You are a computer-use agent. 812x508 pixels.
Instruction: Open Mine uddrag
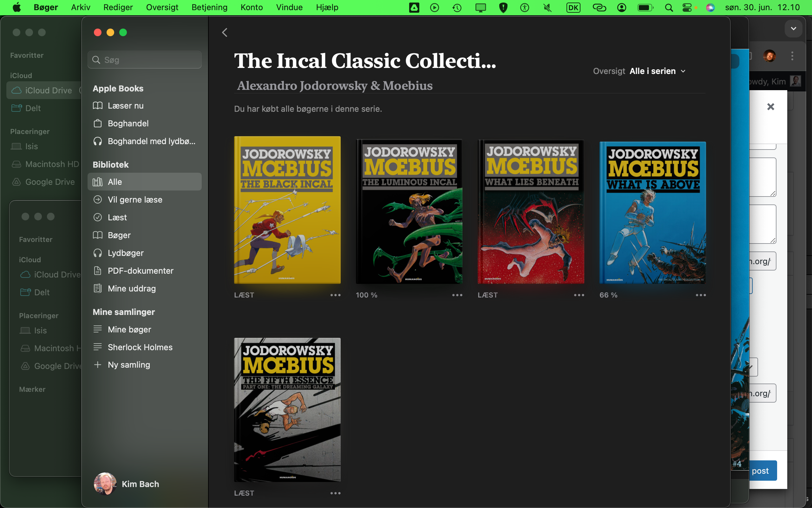point(145,289)
